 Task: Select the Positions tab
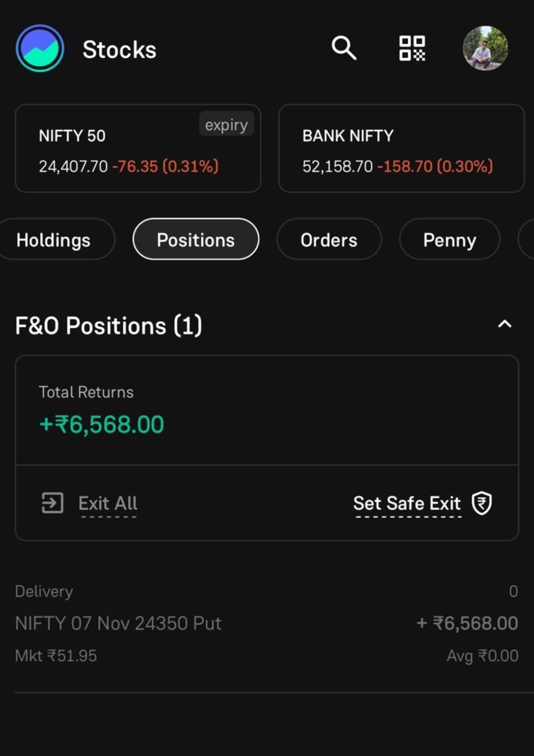point(196,239)
